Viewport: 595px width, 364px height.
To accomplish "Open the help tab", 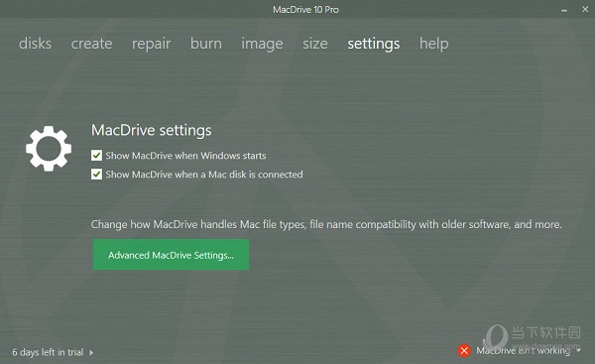I will click(433, 44).
